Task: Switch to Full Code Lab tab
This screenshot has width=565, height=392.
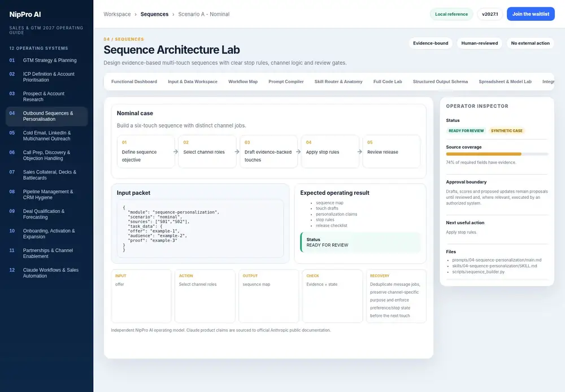Action: (388, 82)
